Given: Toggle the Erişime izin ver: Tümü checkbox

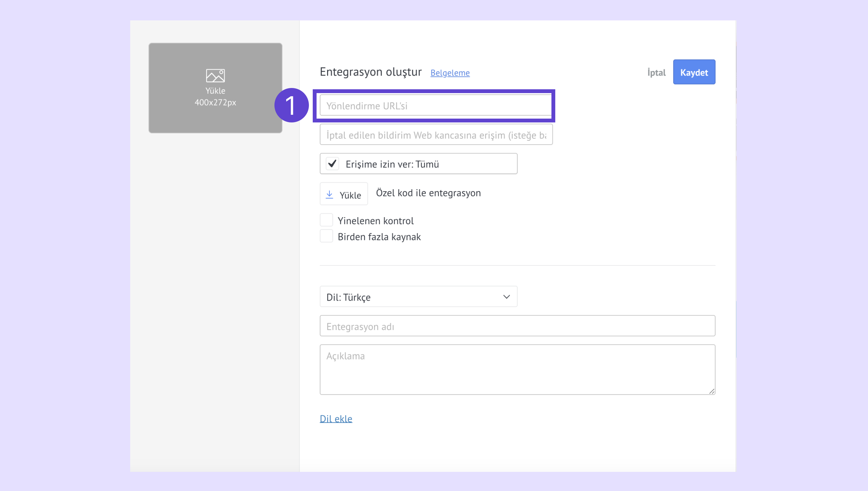Looking at the screenshot, I should click(333, 164).
